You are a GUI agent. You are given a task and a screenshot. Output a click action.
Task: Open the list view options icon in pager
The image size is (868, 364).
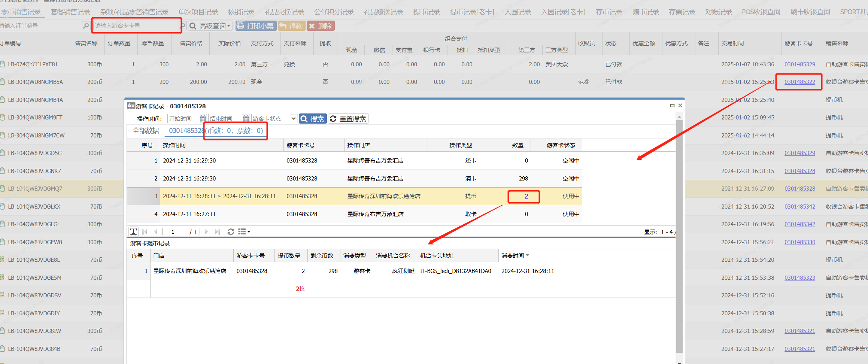point(244,232)
